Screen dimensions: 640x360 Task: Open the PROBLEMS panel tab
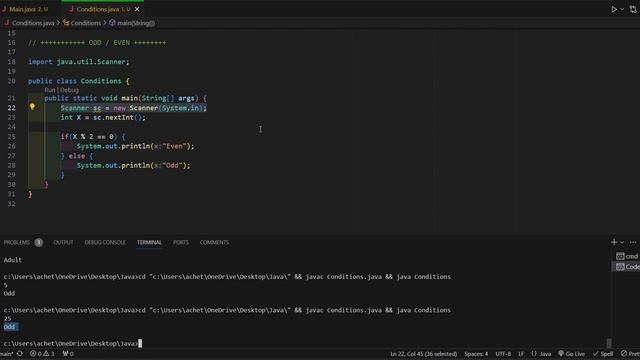pos(17,242)
